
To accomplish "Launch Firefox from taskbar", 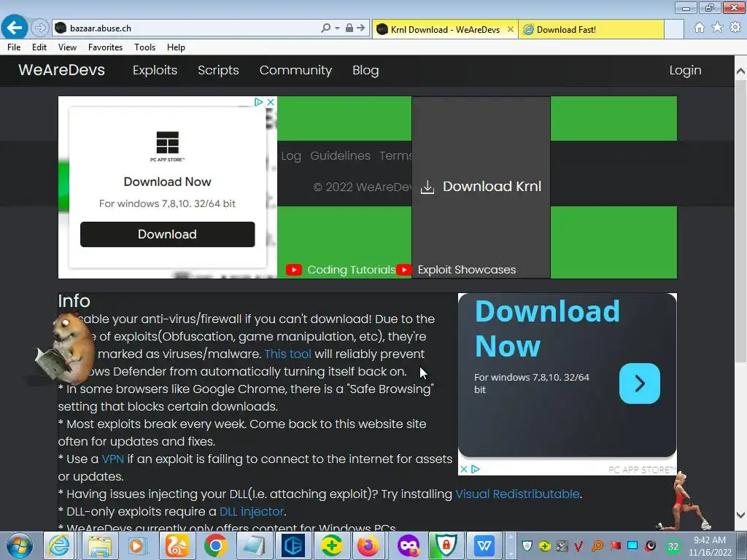I will point(368,545).
